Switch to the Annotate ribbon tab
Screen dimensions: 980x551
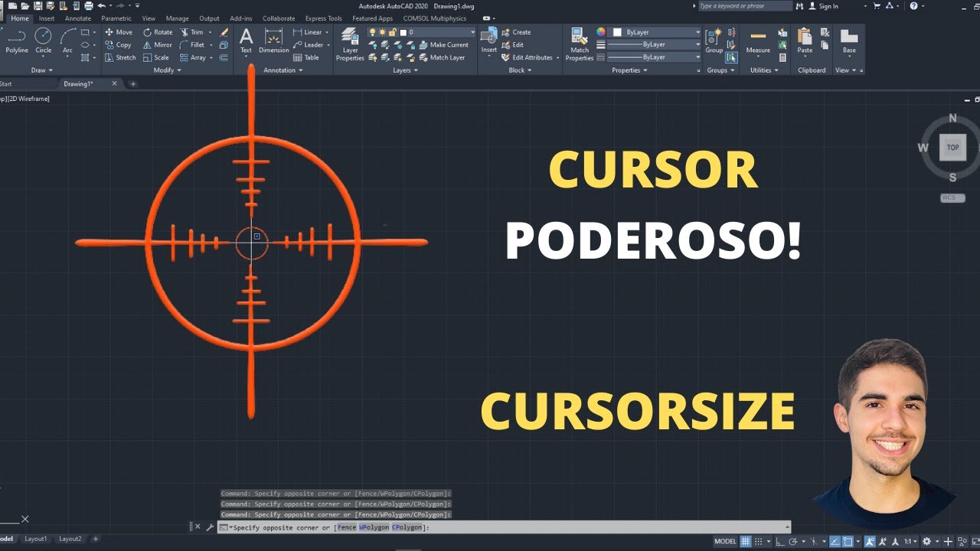click(x=77, y=18)
